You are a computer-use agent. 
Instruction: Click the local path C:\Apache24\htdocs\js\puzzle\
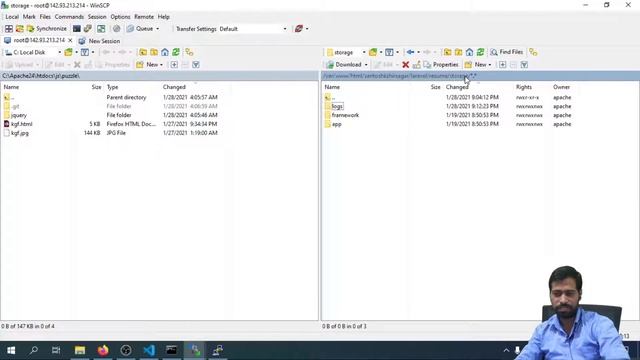point(41,76)
